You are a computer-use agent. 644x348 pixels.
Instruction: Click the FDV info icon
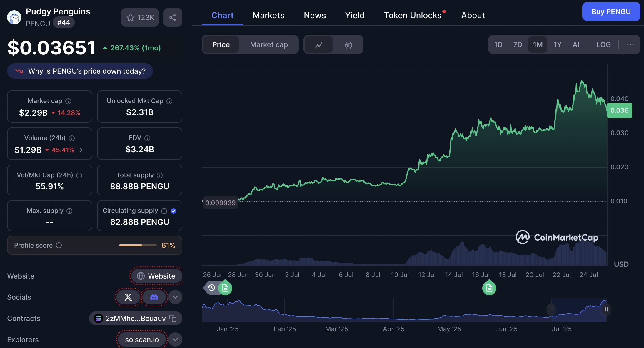coord(147,138)
